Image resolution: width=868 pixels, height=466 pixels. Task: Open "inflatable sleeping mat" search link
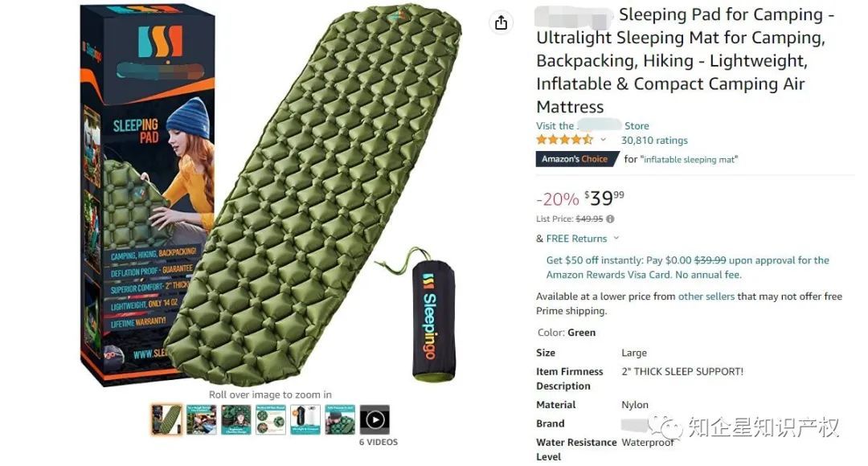690,159
